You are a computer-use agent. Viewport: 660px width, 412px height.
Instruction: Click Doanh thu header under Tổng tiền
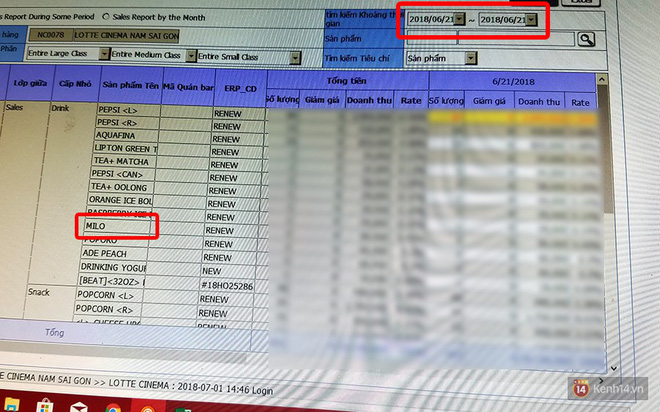(369, 101)
